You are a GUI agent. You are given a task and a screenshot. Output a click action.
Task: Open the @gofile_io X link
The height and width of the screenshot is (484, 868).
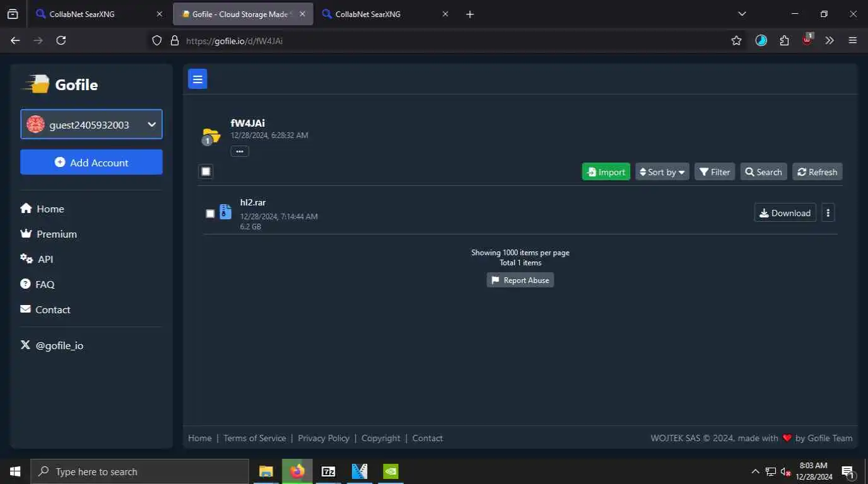[52, 345]
